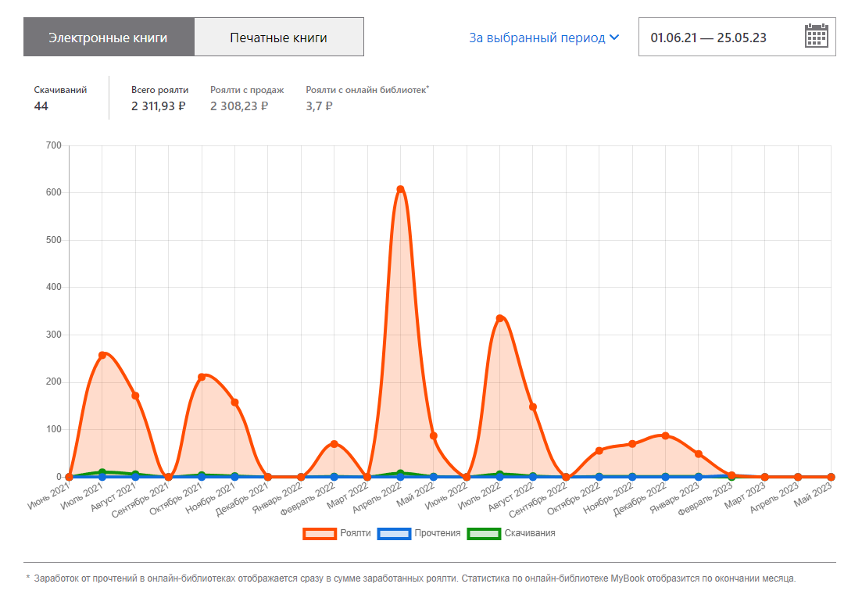Click the Роялти legend label
Screen dimensions: 862x616
pos(355,533)
